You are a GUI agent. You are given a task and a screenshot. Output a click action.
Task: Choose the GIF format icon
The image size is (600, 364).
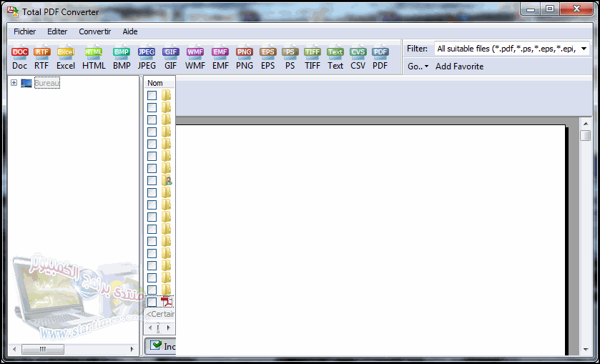point(171,58)
